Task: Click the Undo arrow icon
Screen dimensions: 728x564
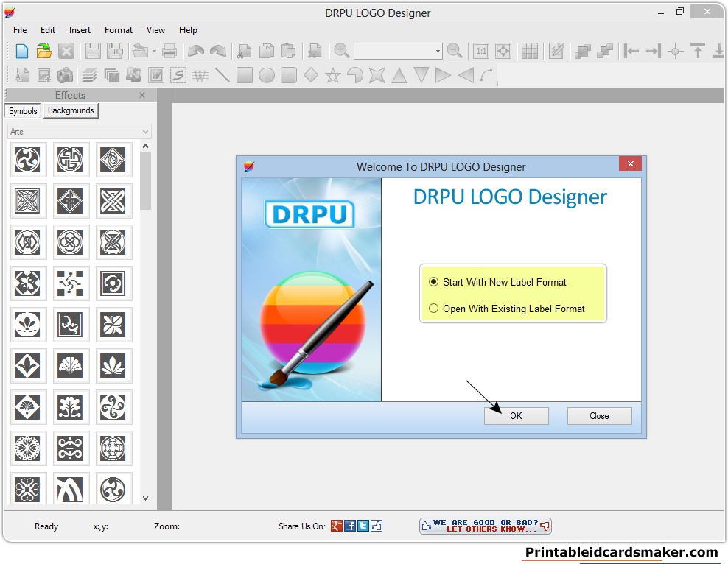Action: pyautogui.click(x=196, y=51)
